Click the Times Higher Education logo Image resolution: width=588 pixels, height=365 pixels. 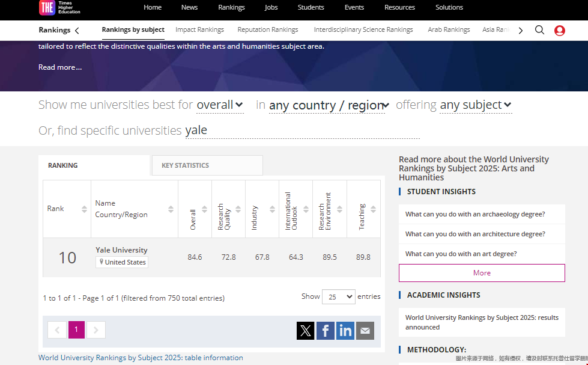59,7
